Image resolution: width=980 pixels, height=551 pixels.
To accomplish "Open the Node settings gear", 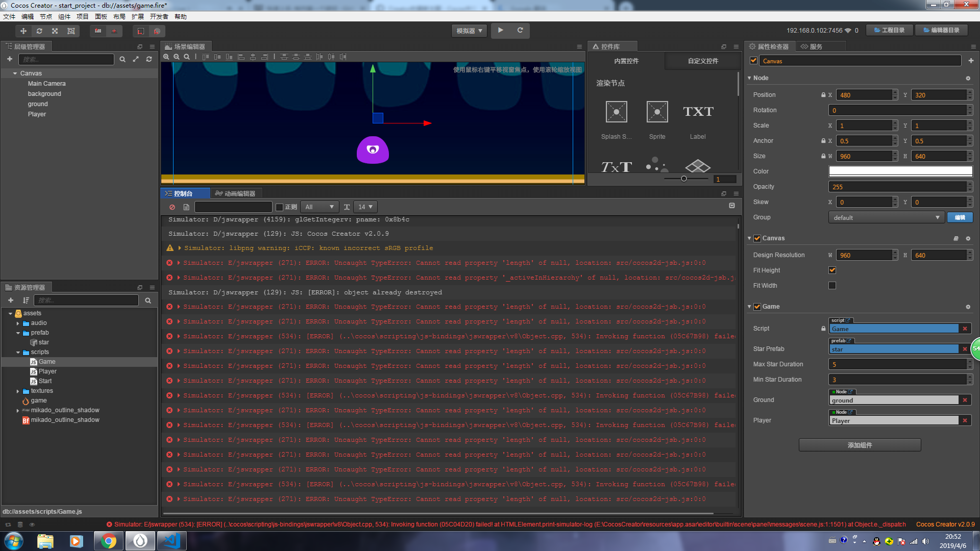I will pos(968,78).
